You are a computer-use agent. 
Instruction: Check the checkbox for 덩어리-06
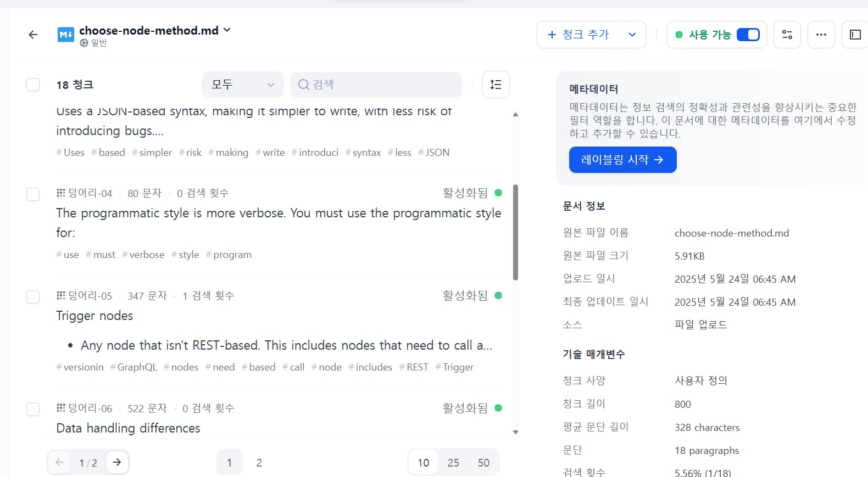click(x=33, y=409)
